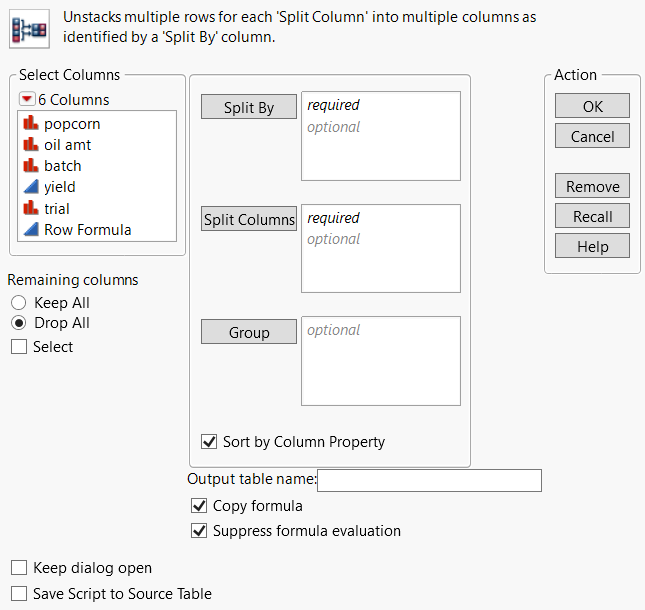Enable the Select remaining columns checkbox
Viewport: 645px width, 610px height.
(19, 347)
